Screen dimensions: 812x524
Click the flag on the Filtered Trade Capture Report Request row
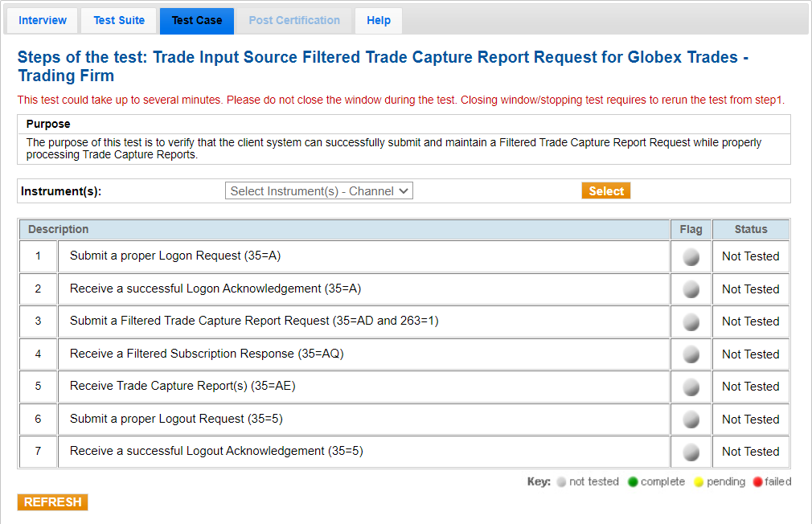pos(691,321)
